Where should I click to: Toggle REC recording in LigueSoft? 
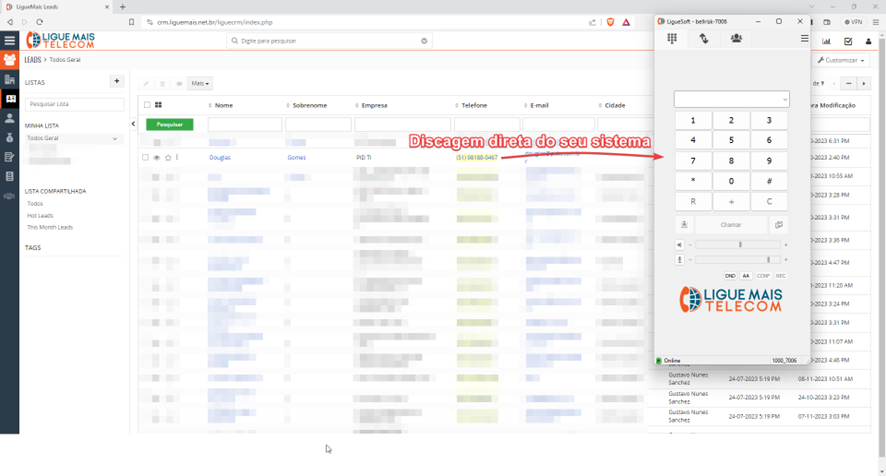click(x=780, y=276)
